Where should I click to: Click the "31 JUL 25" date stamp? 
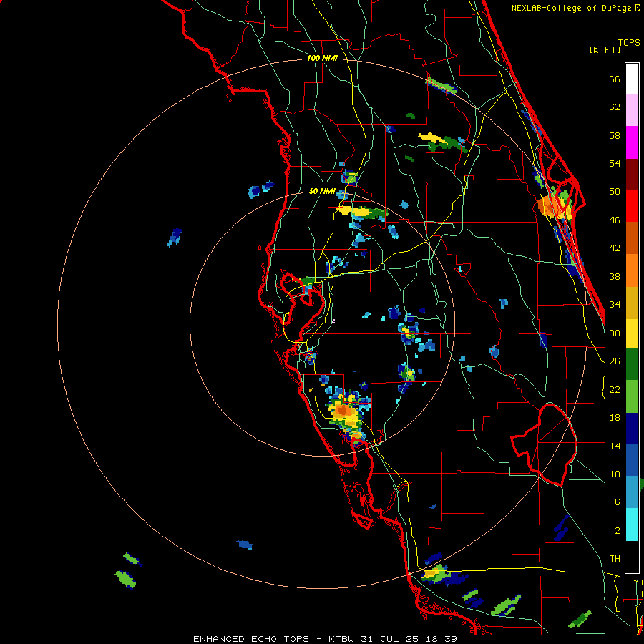click(390, 639)
